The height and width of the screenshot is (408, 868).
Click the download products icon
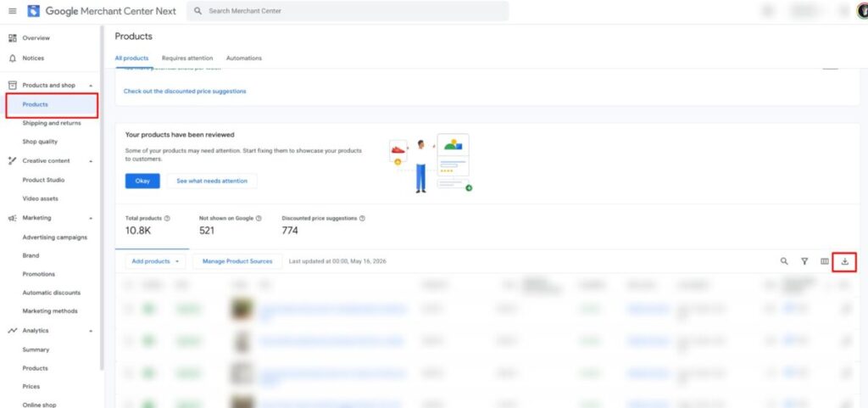pos(845,261)
